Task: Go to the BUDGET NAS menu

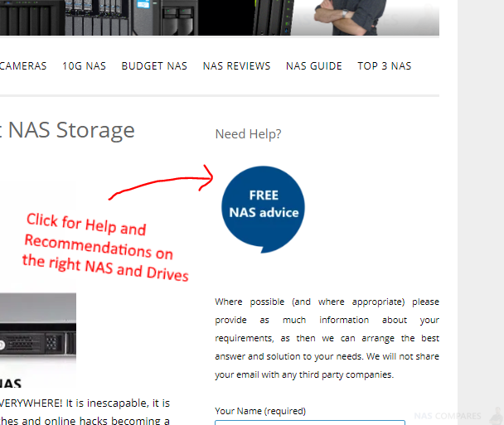Action: coord(154,66)
